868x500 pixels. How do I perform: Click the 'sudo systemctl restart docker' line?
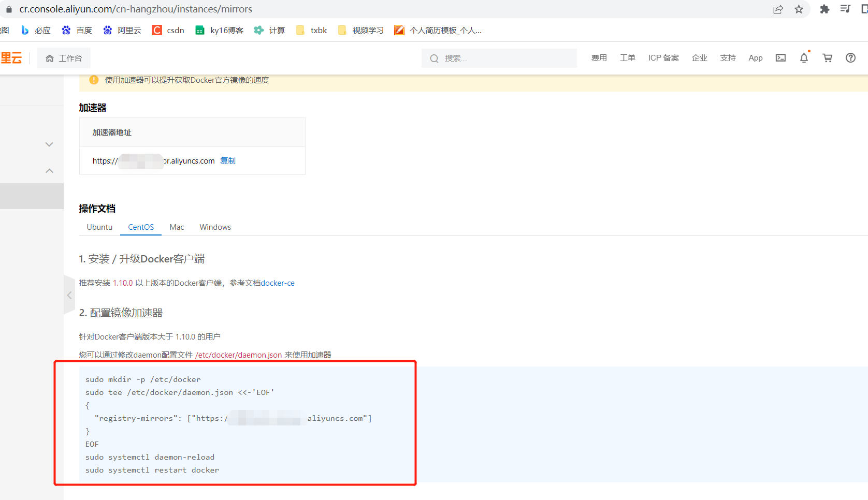click(x=152, y=470)
